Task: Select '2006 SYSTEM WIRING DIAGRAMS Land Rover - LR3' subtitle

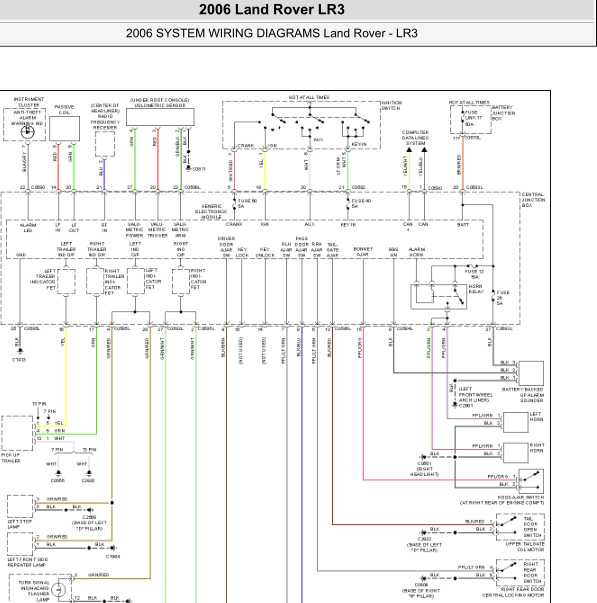Action: pyautogui.click(x=272, y=33)
